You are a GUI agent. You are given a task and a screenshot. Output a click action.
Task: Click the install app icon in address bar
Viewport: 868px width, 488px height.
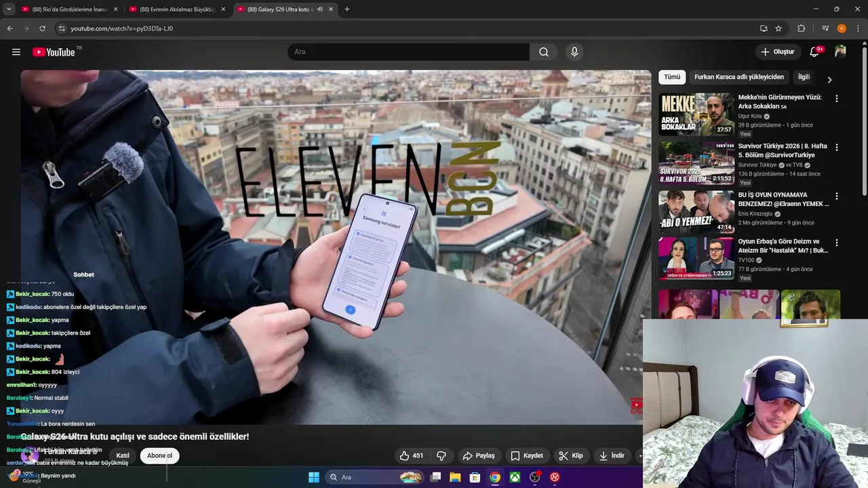764,28
